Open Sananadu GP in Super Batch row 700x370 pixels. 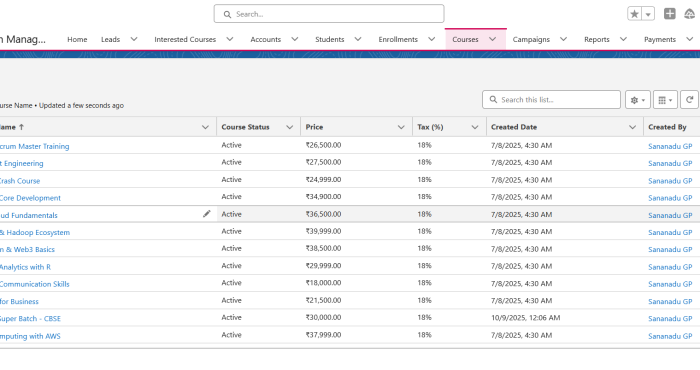[670, 319]
